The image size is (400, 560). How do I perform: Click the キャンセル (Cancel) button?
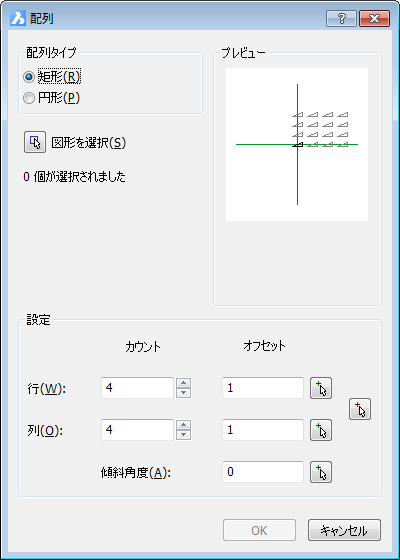[344, 530]
